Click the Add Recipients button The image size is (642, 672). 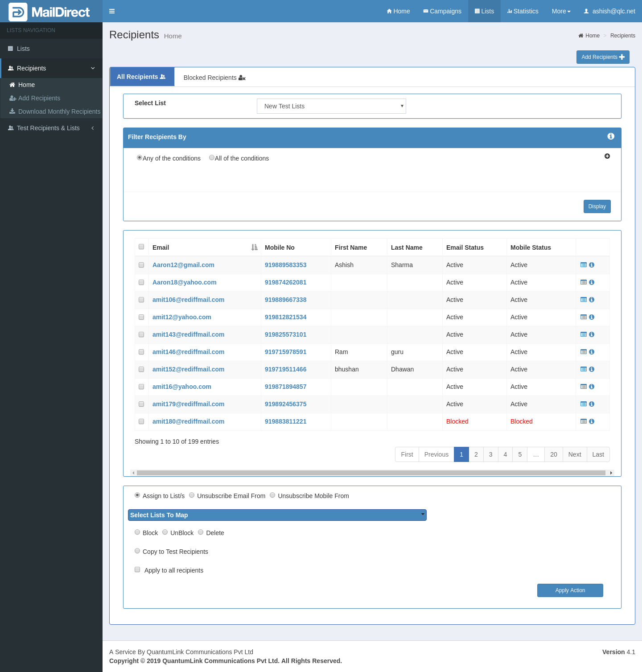603,57
